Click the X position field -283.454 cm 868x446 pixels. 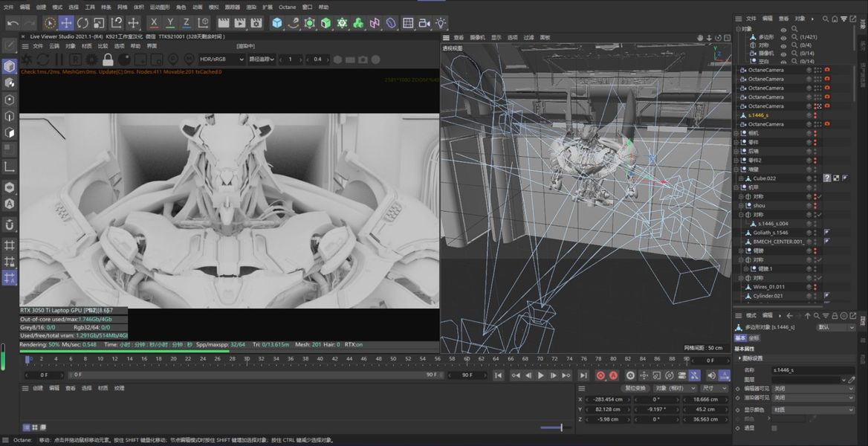point(608,399)
